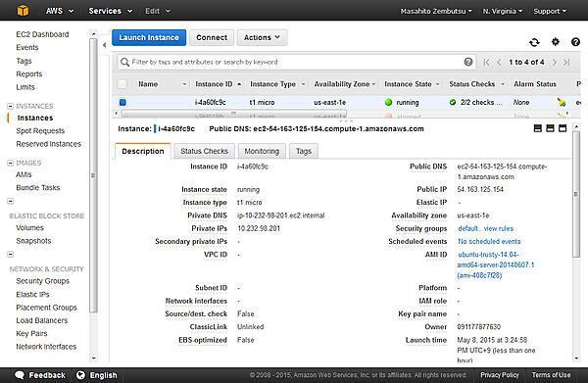This screenshot has height=383, width=588.
Task: Open EC2 Dashboard in sidebar
Action: point(42,34)
